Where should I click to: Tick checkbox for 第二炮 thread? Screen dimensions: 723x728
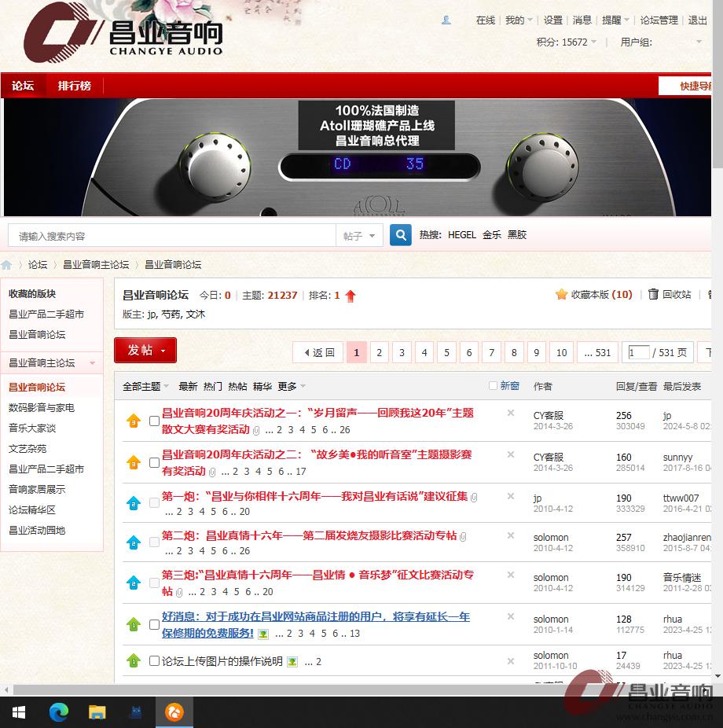155,542
